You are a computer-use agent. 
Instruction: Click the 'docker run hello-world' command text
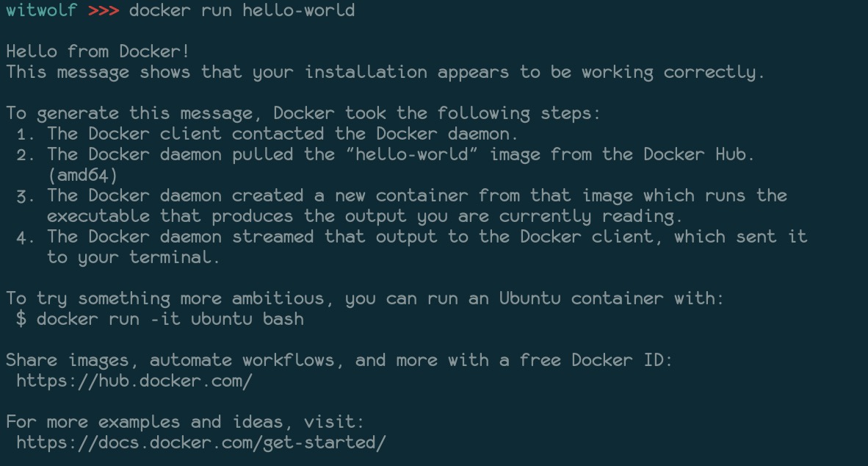(x=242, y=10)
